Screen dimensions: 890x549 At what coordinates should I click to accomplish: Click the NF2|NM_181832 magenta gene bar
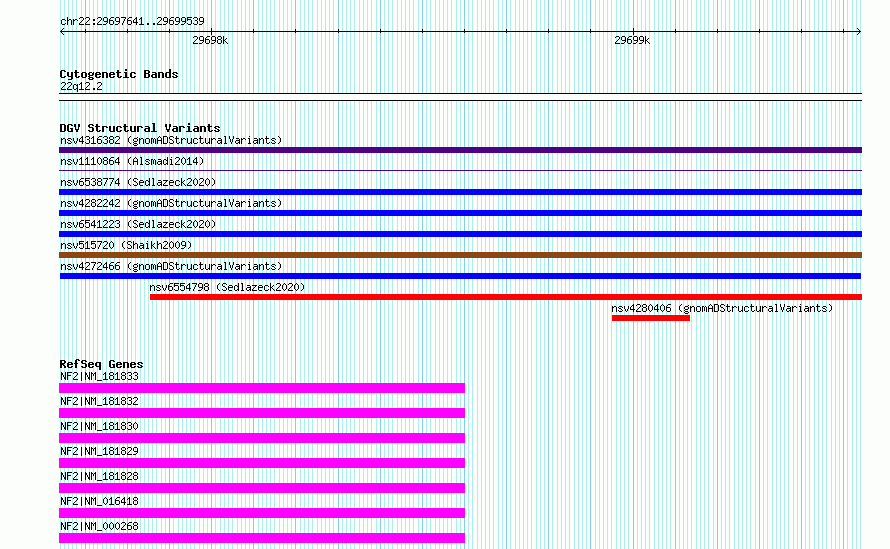coord(262,413)
